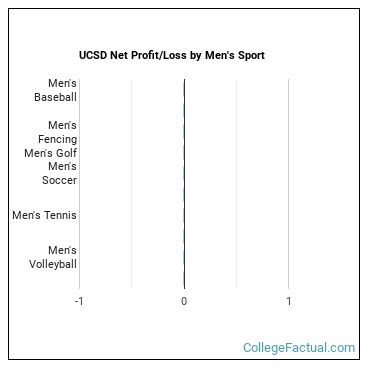The height and width of the screenshot is (370, 370).
Task: Click the 1 axis tick label
Action: coord(289,301)
